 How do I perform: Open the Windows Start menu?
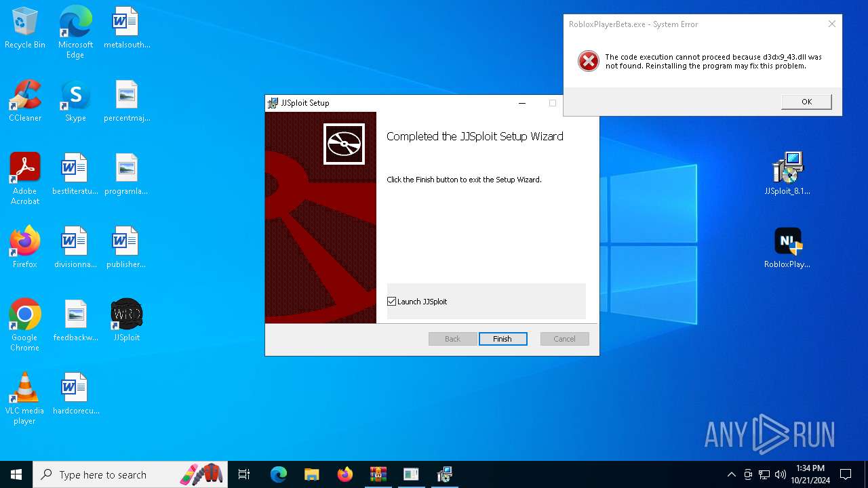point(16,474)
